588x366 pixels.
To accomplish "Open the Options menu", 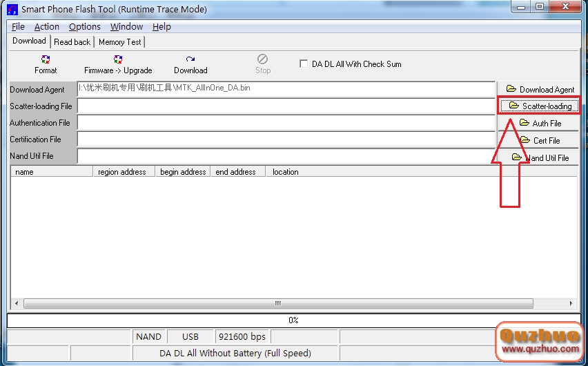I will [85, 27].
